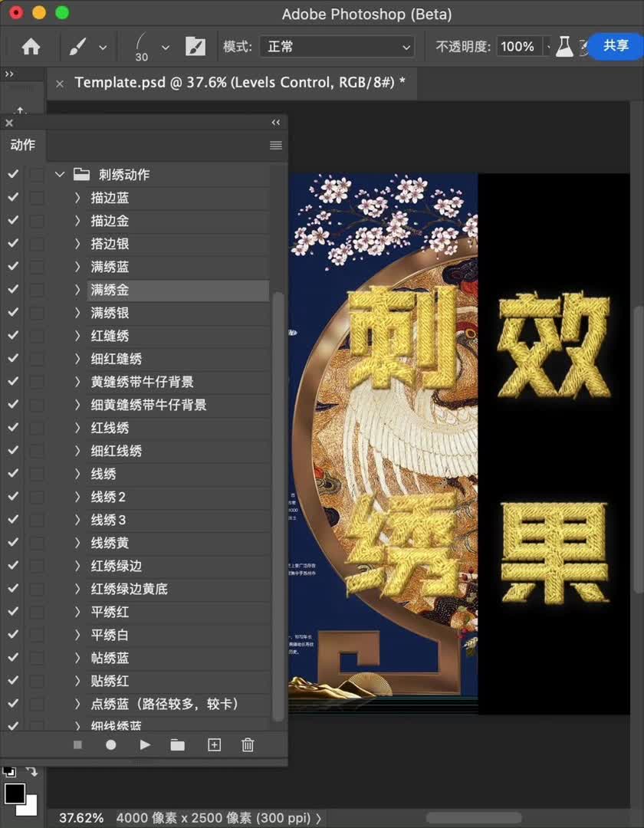Open the brush settings panel icon
Screen dimensions: 644x828
pos(195,46)
